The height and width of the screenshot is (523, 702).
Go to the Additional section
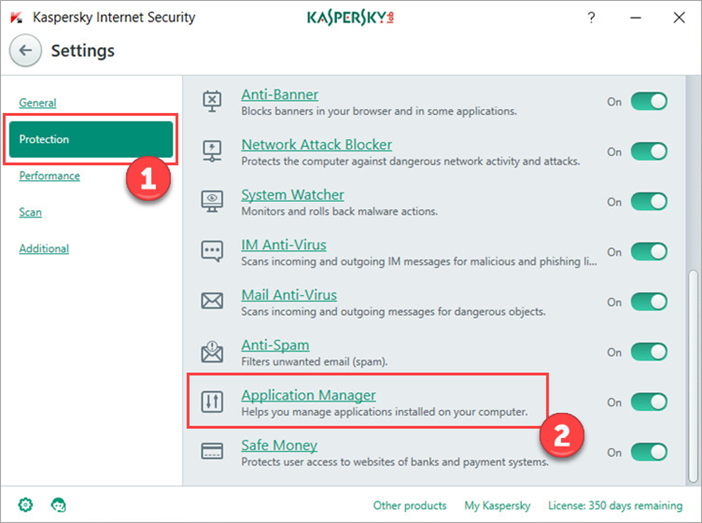click(44, 248)
